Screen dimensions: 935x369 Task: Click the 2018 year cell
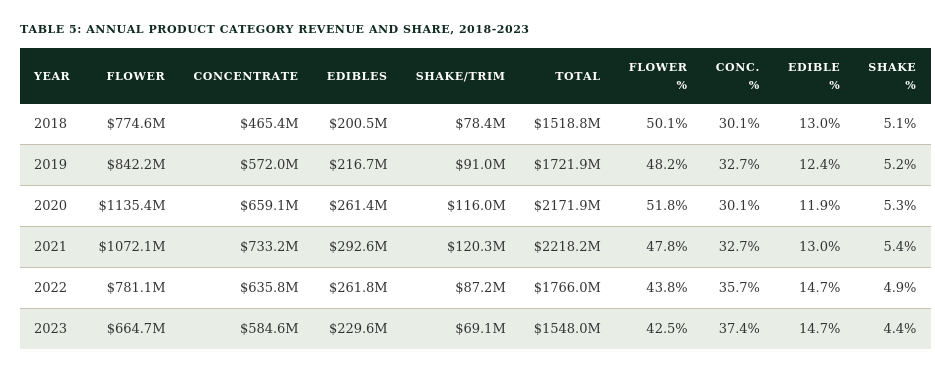50,123
